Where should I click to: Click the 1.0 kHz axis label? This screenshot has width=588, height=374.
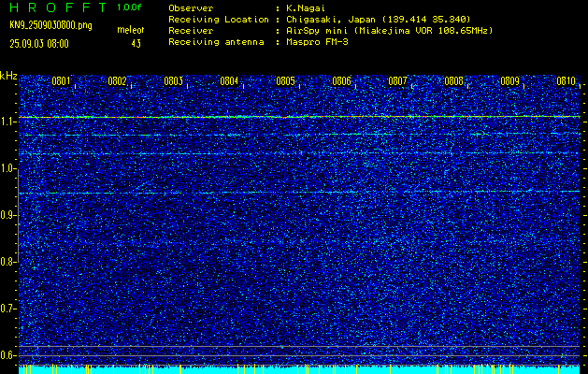tap(7, 169)
